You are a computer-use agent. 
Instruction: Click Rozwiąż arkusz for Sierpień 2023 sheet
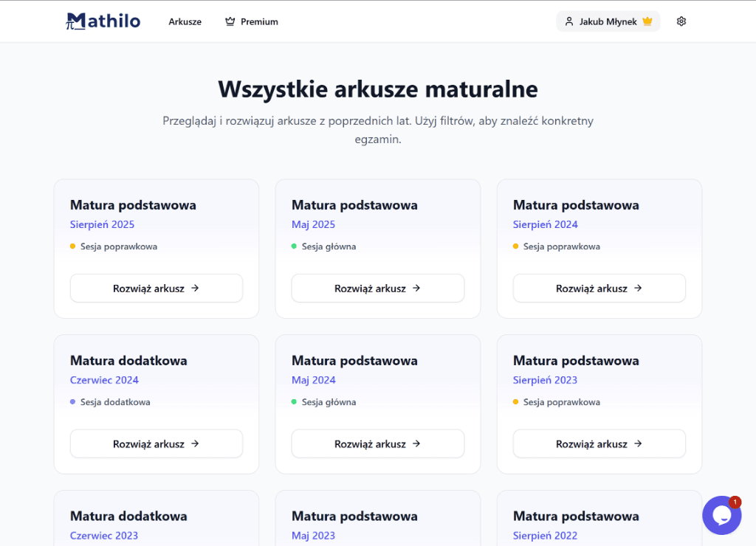click(599, 443)
